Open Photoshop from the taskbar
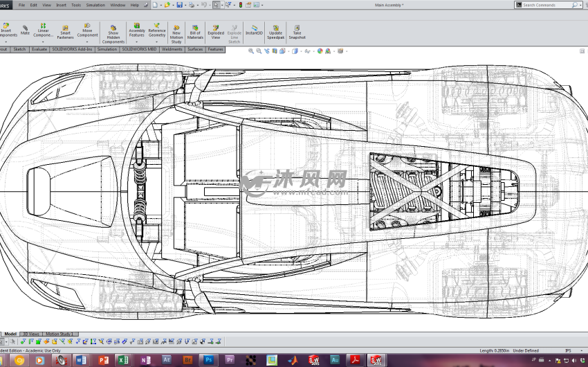This screenshot has height=367, width=588. [x=209, y=360]
